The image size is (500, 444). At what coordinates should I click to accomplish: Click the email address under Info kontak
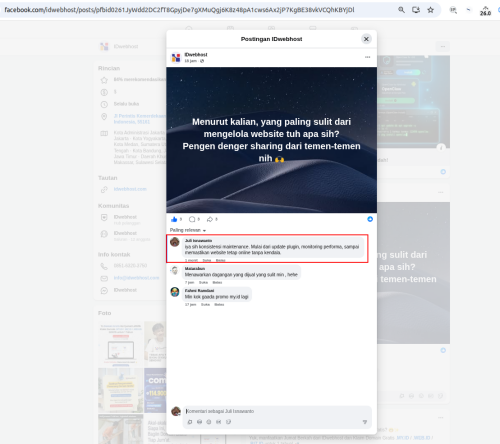[x=136, y=278]
